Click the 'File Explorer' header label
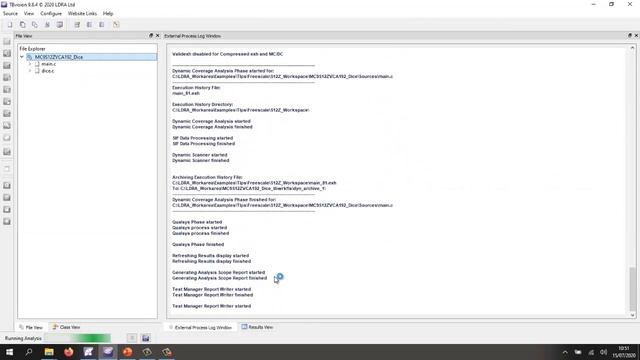 click(x=32, y=49)
